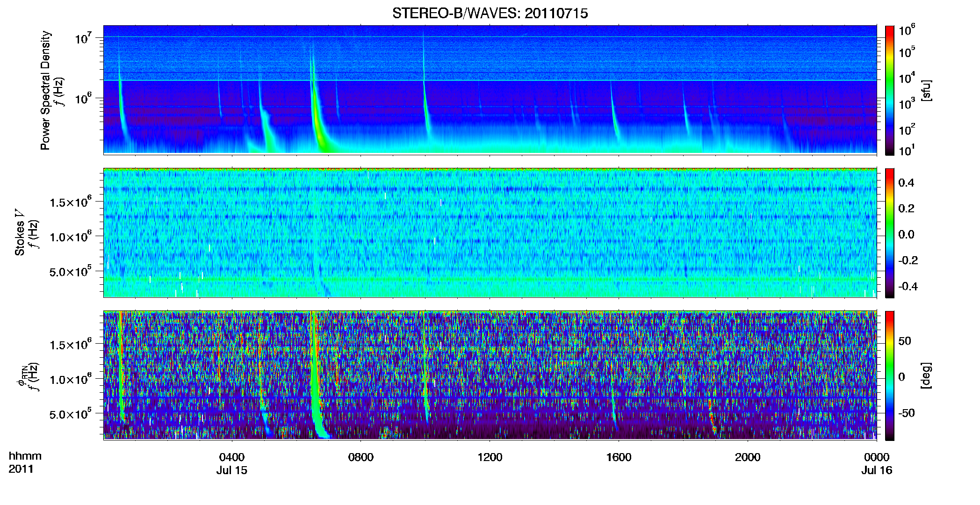Click the 10⁶ frequency tick on top panel
Viewport: 980px width, 505px height.
pyautogui.click(x=84, y=98)
